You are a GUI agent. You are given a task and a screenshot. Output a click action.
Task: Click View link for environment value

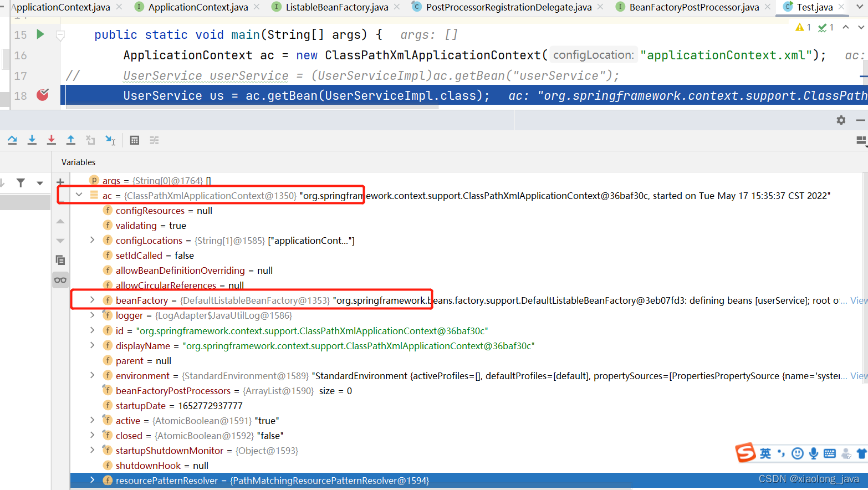click(859, 376)
